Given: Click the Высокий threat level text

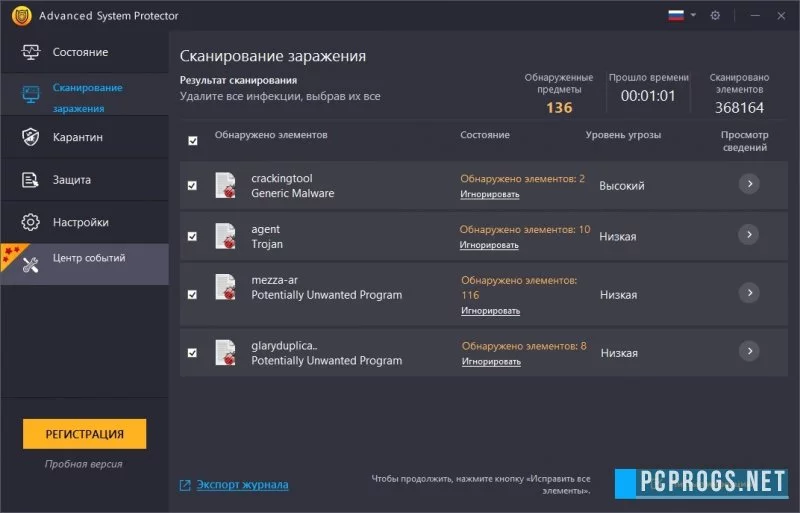Looking at the screenshot, I should click(621, 186).
